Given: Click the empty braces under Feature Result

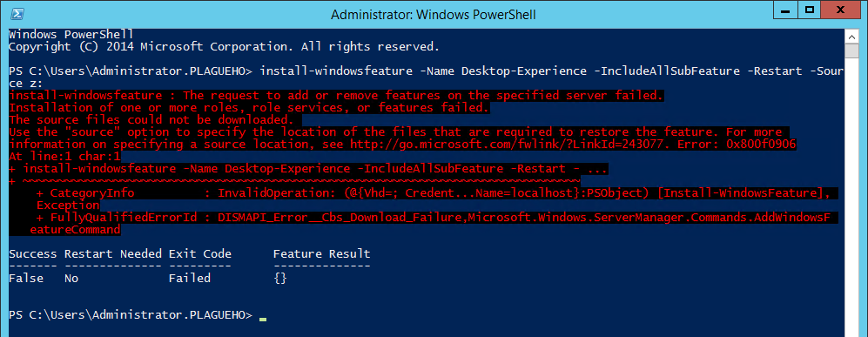Looking at the screenshot, I should [x=280, y=279].
